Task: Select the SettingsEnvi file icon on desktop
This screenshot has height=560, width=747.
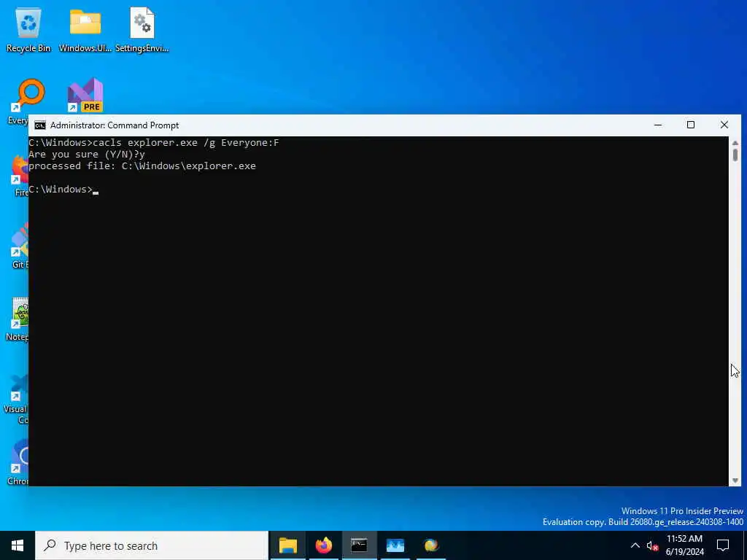Action: point(142,30)
